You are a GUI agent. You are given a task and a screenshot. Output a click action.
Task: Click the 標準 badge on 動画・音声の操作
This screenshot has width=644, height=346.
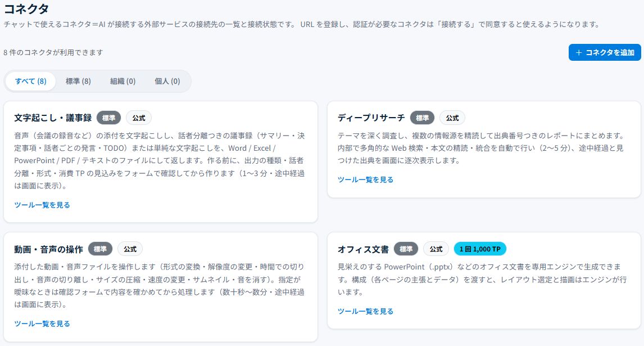(100, 249)
